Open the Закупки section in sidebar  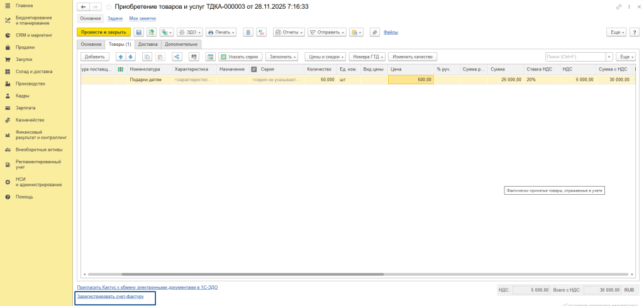tap(24, 59)
